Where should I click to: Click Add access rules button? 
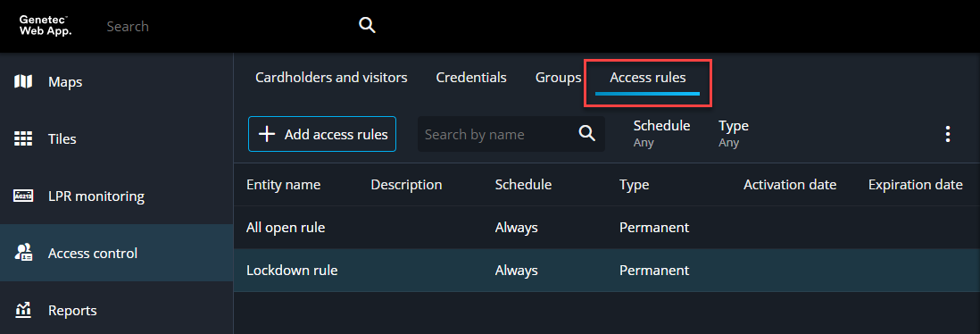click(322, 134)
